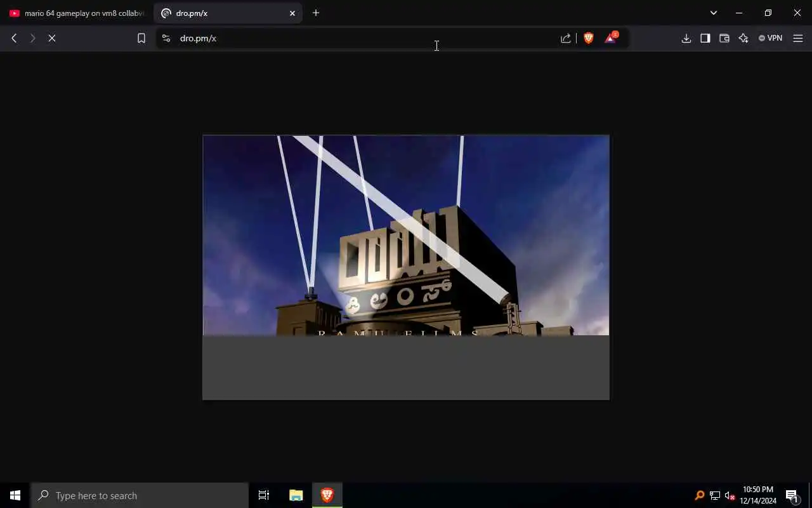Share this page via share icon
812x508 pixels.
[566, 38]
